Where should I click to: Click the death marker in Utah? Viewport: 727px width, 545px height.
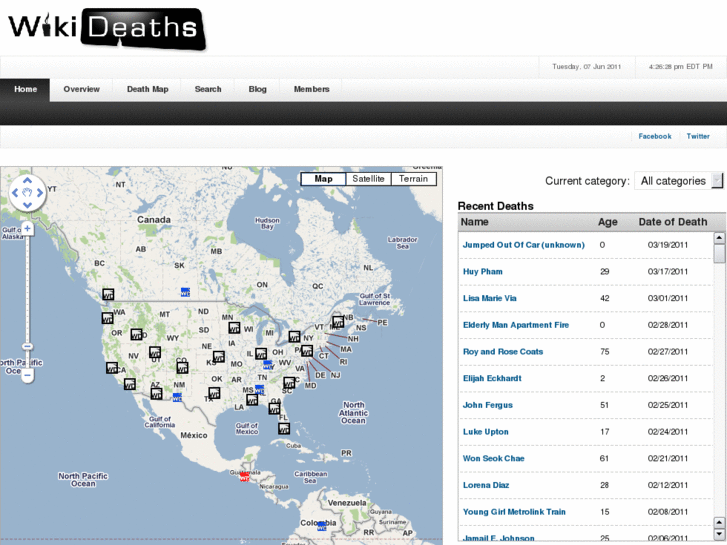[x=155, y=353]
